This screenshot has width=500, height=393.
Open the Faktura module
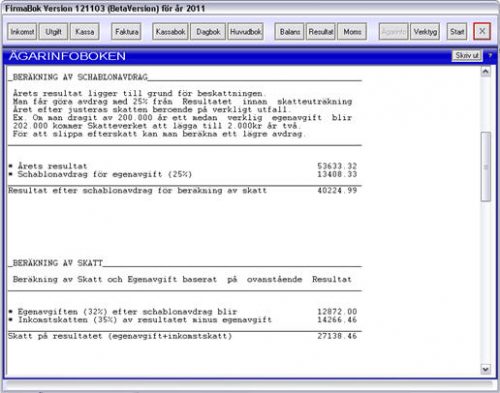point(126,32)
